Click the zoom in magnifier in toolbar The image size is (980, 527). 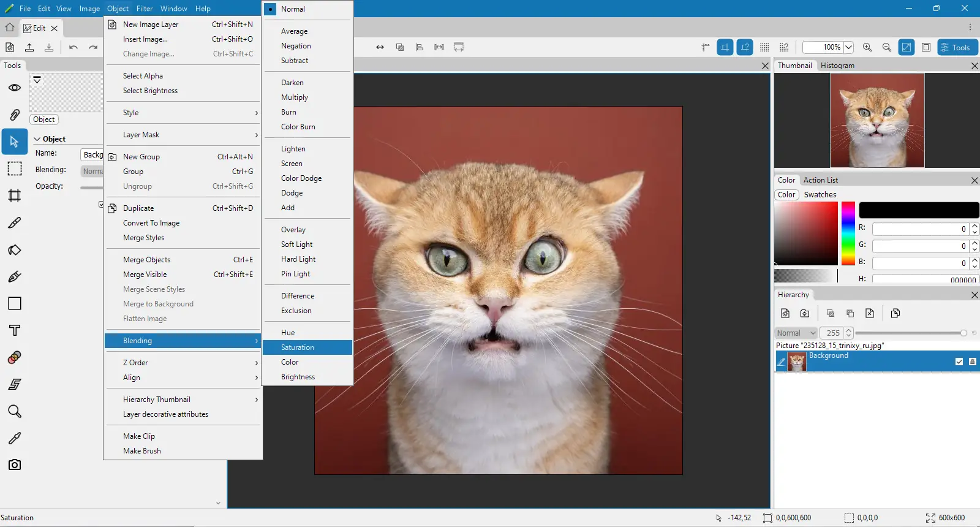click(867, 47)
